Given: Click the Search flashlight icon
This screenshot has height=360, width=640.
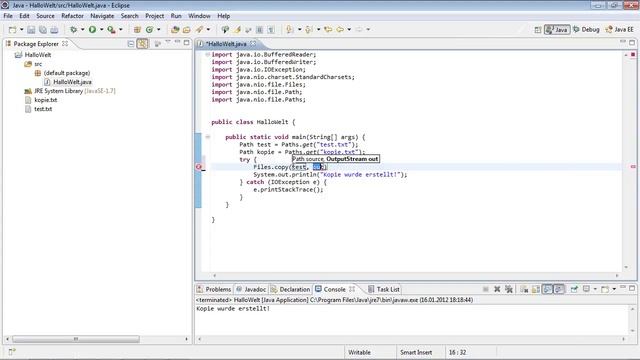Looking at the screenshot, I should point(200,30).
